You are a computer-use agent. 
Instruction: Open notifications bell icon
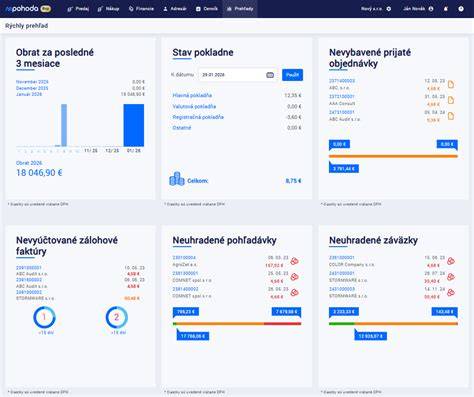tap(446, 9)
